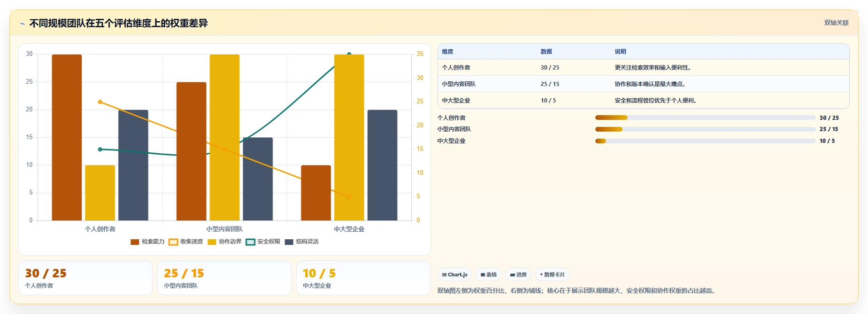Click the 小型内容团队 progress bar
The width and height of the screenshot is (868, 314).
click(705, 129)
